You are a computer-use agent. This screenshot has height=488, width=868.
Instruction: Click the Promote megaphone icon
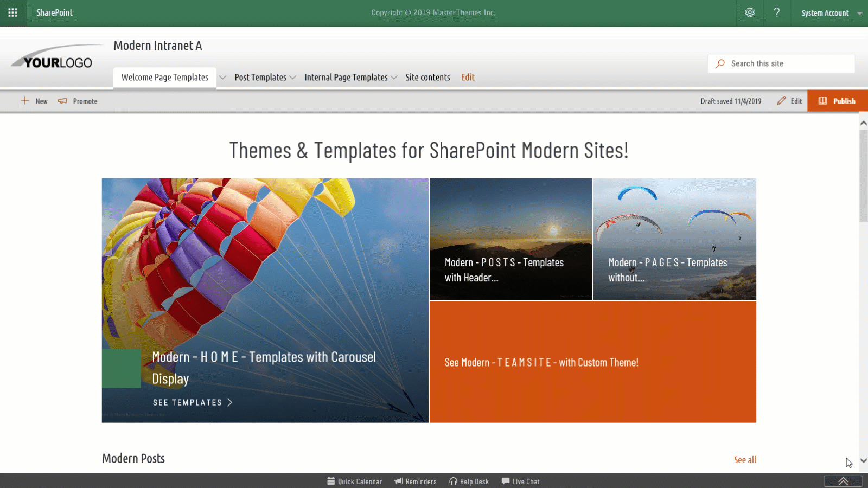pyautogui.click(x=63, y=100)
